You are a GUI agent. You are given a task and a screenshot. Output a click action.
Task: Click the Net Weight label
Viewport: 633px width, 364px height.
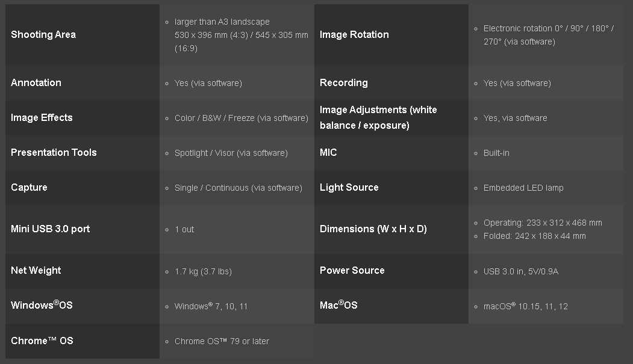point(36,271)
